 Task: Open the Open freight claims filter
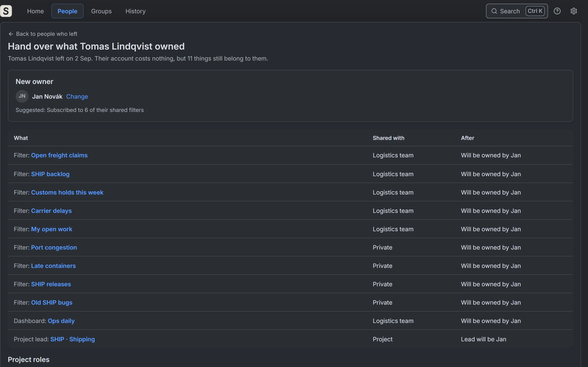59,155
